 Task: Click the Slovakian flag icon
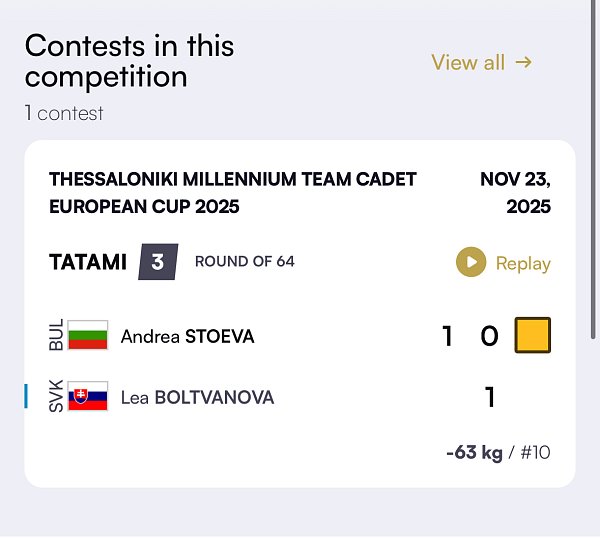pos(88,397)
